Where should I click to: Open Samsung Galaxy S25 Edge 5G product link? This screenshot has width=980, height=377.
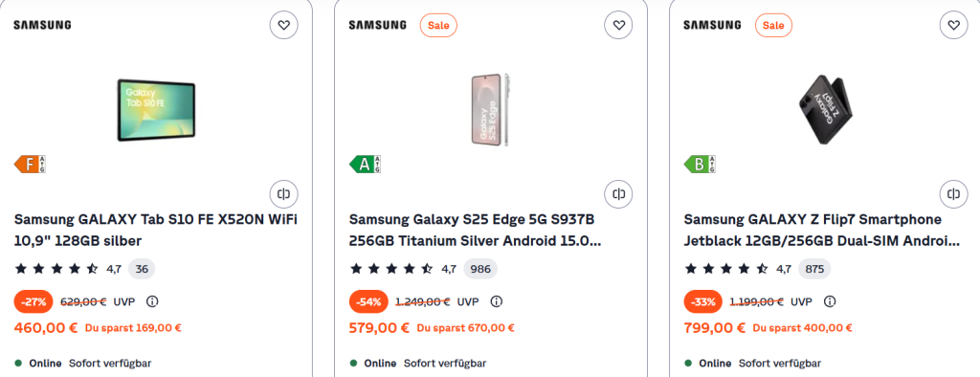pyautogui.click(x=475, y=230)
